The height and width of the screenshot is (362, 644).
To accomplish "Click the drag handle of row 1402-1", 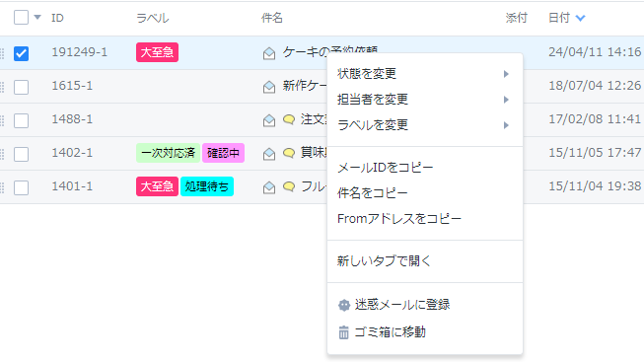I will [2, 154].
